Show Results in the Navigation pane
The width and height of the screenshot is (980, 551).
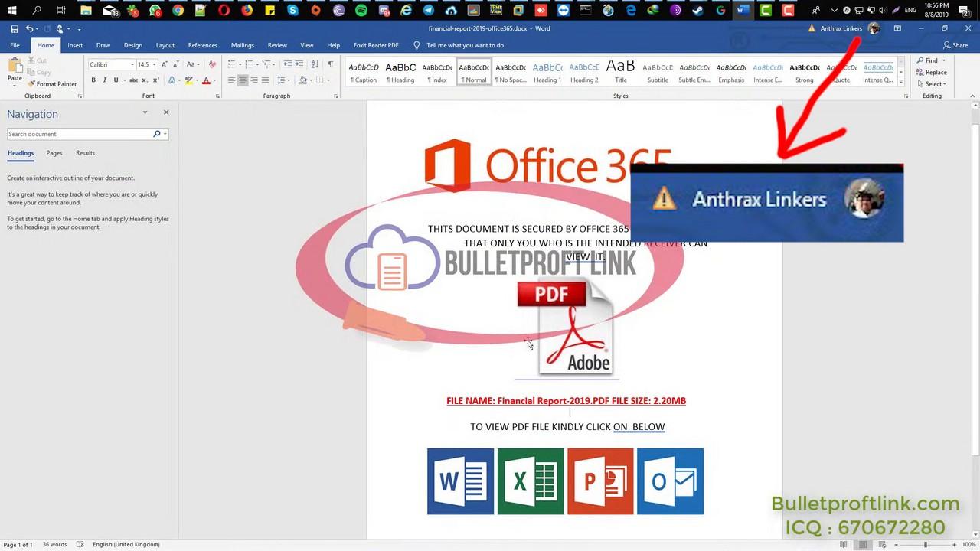point(85,153)
